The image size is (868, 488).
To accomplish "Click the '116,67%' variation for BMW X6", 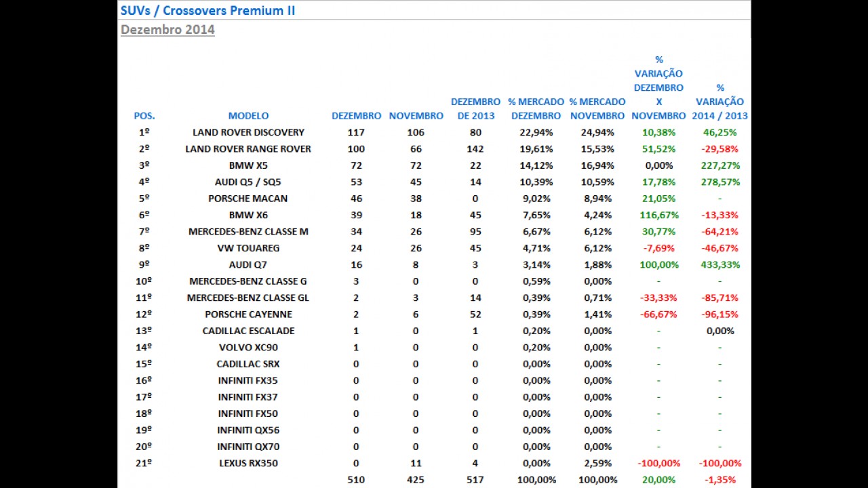I will tap(658, 215).
